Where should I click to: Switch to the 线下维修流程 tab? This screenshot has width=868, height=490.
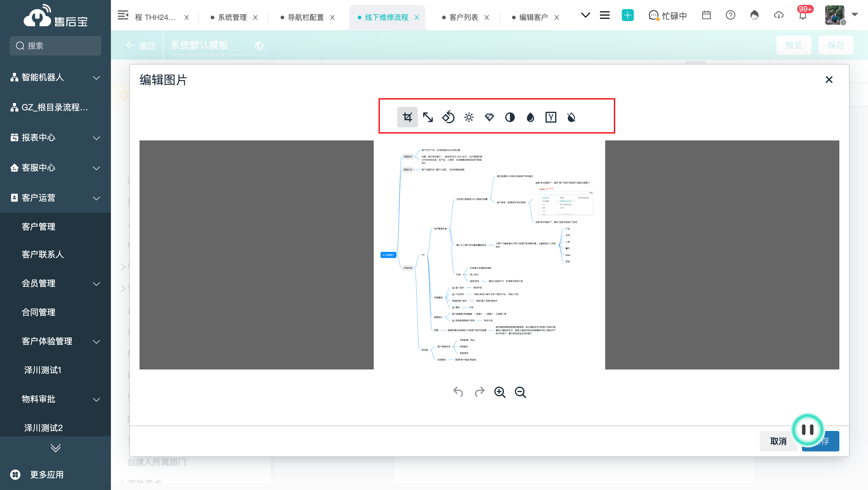(386, 17)
